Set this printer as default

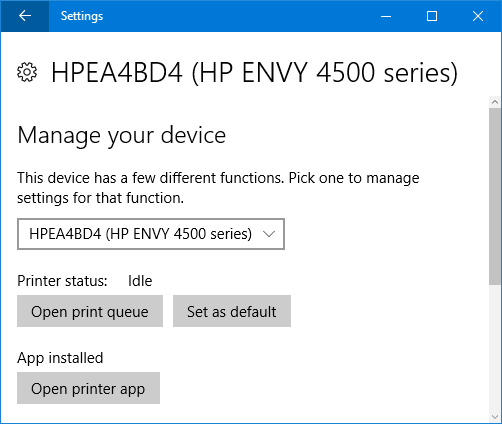coord(232,311)
